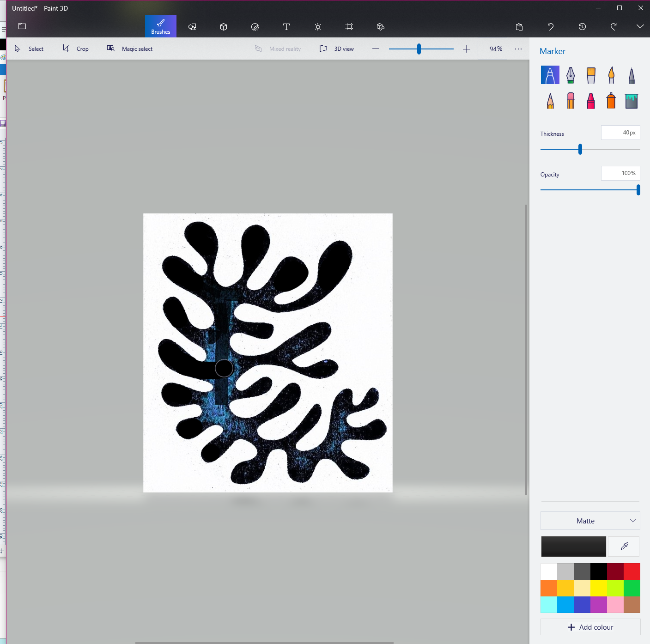The width and height of the screenshot is (650, 644).
Task: Pick the black colour swatch
Action: 599,571
